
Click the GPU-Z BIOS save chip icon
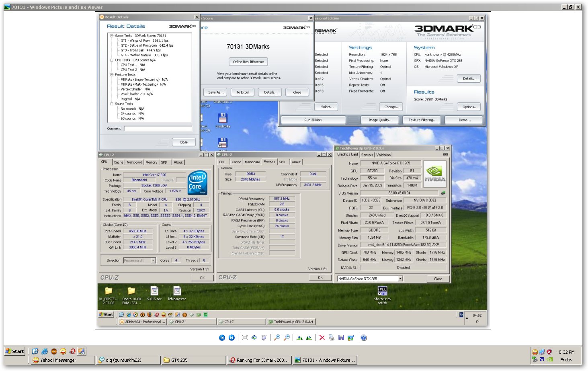tap(443, 193)
